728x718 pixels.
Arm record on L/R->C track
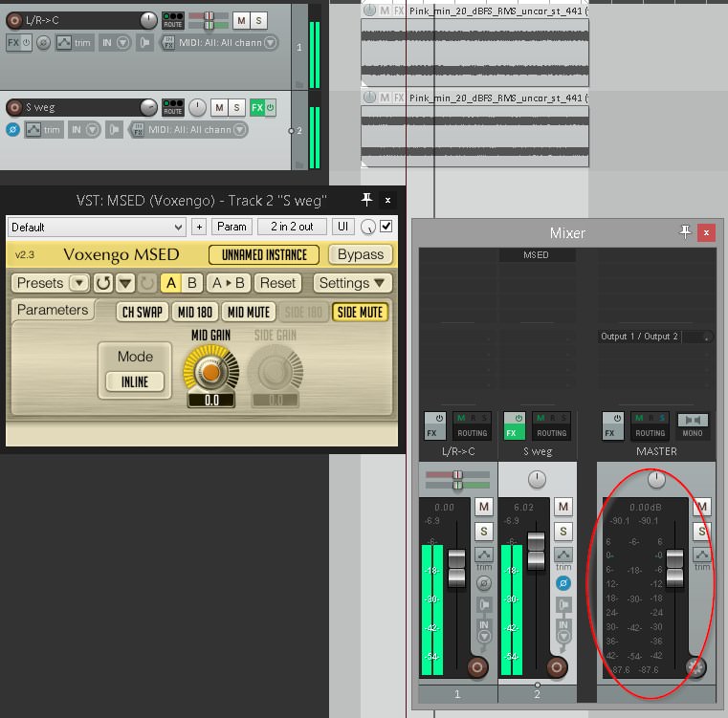point(14,20)
